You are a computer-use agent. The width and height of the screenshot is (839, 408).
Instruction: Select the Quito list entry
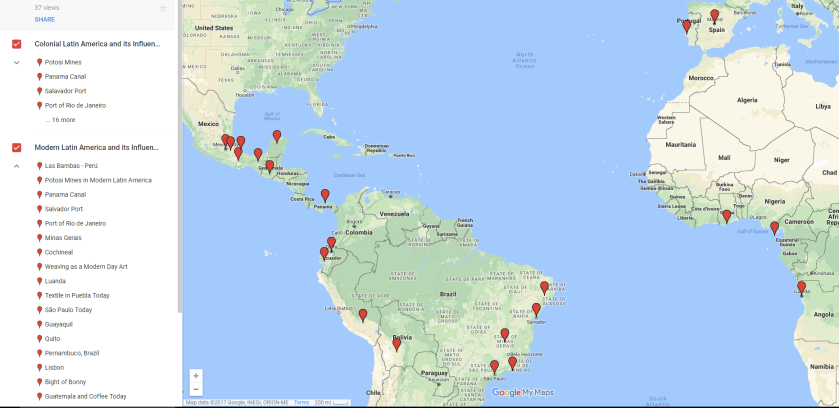pyautogui.click(x=52, y=339)
